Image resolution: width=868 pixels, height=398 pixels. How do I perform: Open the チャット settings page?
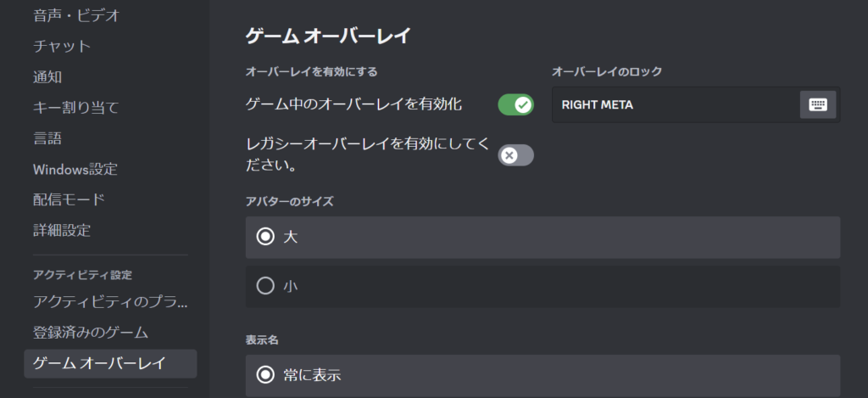[62, 46]
